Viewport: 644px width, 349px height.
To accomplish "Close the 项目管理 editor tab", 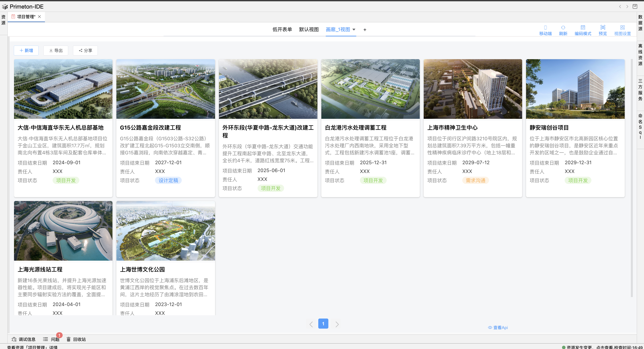I will (x=39, y=16).
